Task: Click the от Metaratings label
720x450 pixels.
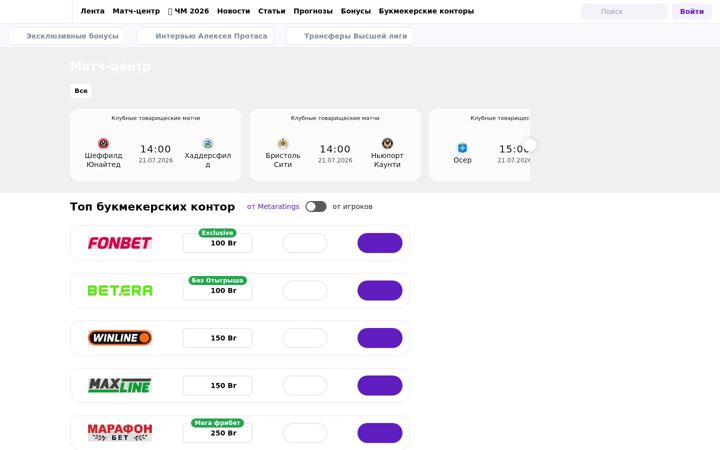Action: (273, 207)
